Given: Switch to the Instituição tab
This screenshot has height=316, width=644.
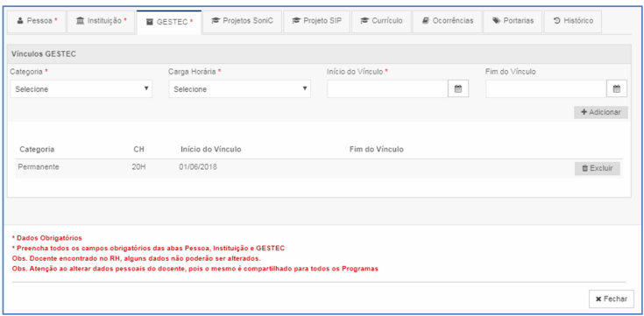Looking at the screenshot, I should click(101, 21).
